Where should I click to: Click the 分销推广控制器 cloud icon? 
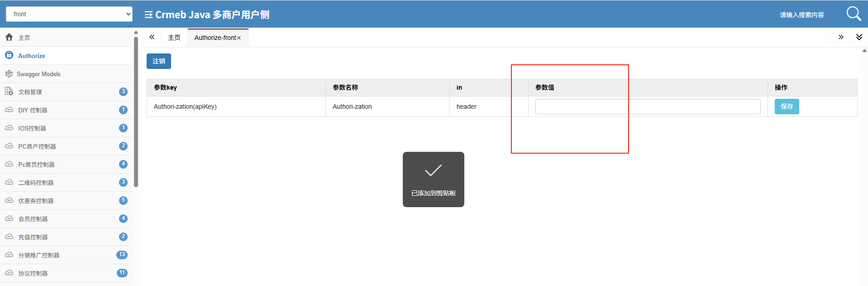tap(9, 255)
